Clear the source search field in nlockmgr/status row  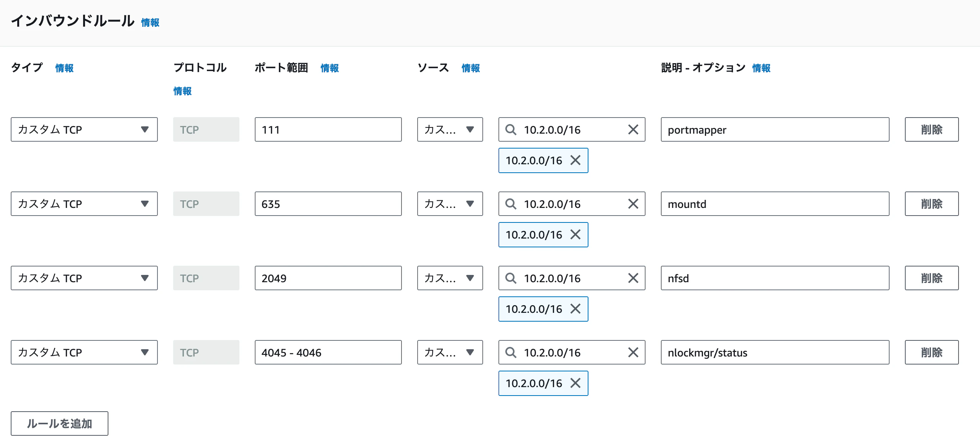(633, 353)
